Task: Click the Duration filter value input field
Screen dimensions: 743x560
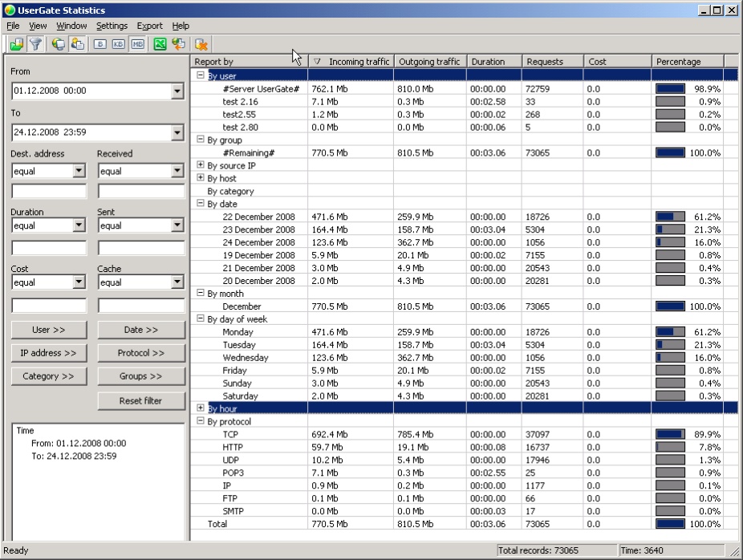Action: coord(48,248)
